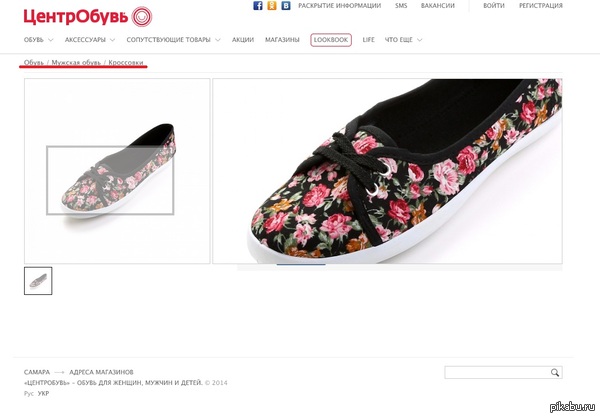Open РАСКРЫТИЕ ИНФОРМАЦИИ link
This screenshot has height=418, width=600.
[339, 6]
